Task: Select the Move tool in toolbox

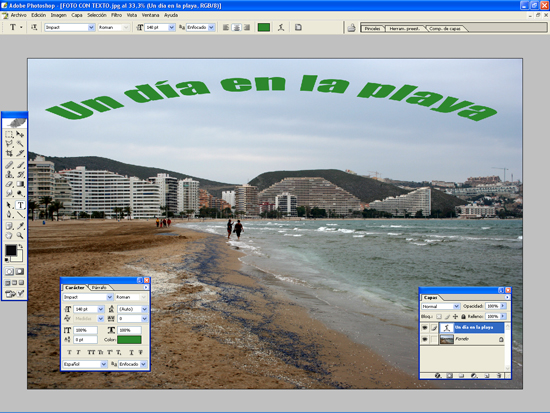Action: pyautogui.click(x=20, y=134)
